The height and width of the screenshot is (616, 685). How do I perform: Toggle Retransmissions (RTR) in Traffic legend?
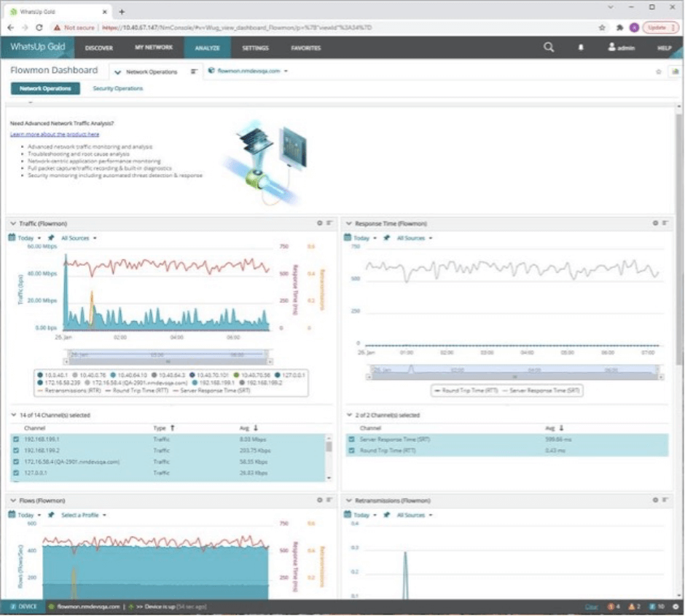[x=69, y=390]
